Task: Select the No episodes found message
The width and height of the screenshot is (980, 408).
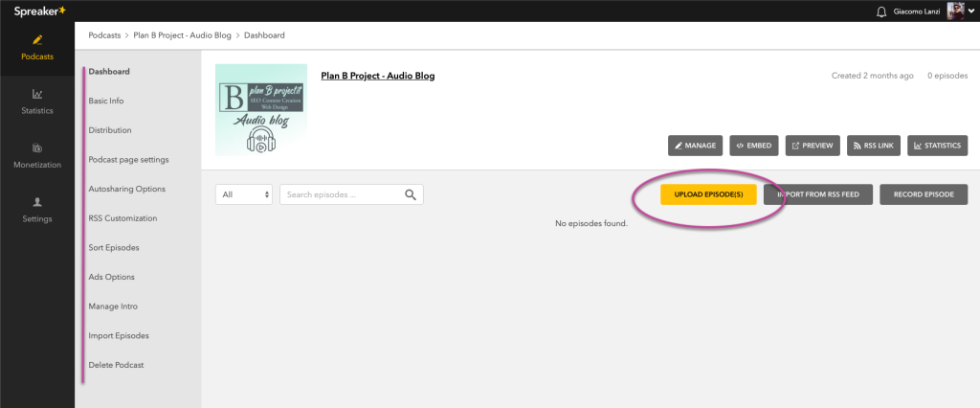Action: coord(591,223)
